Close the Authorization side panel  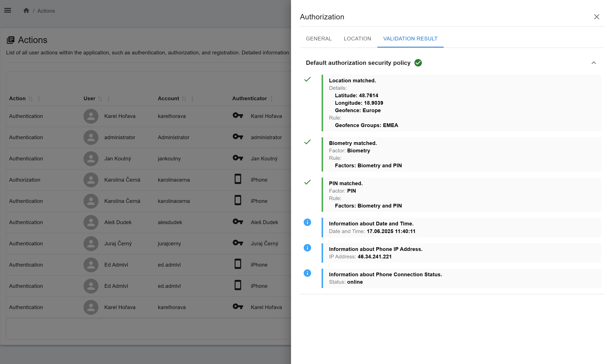pos(596,17)
